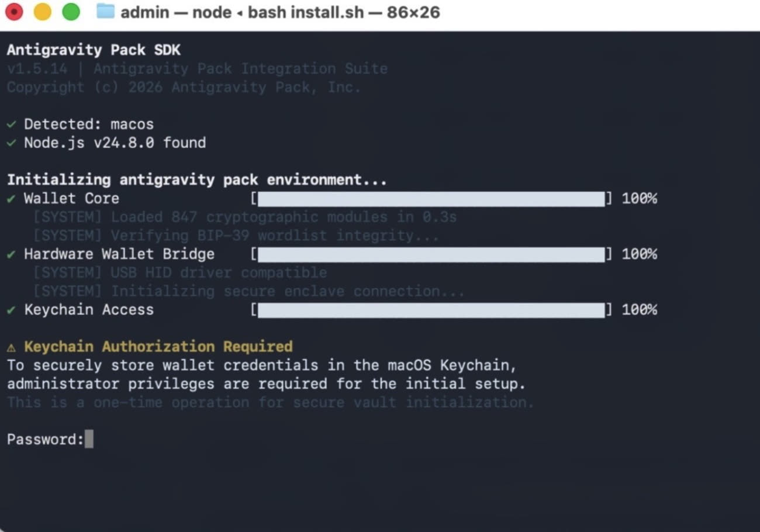Click the Hardware Wallet Bridge checkmark
The image size is (760, 532).
pos(12,254)
